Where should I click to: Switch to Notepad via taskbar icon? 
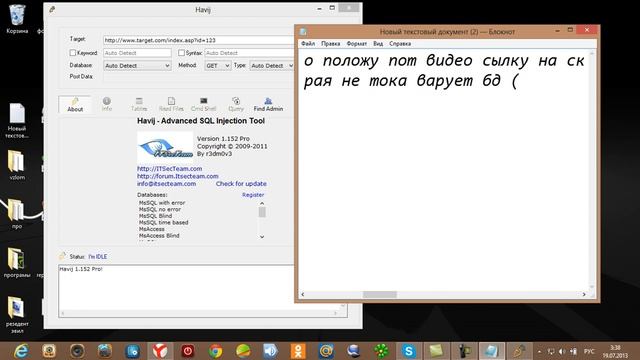click(x=491, y=351)
